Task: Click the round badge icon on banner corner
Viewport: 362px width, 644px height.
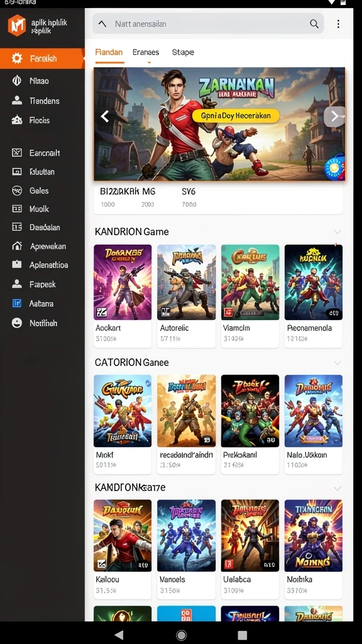Action: (334, 167)
